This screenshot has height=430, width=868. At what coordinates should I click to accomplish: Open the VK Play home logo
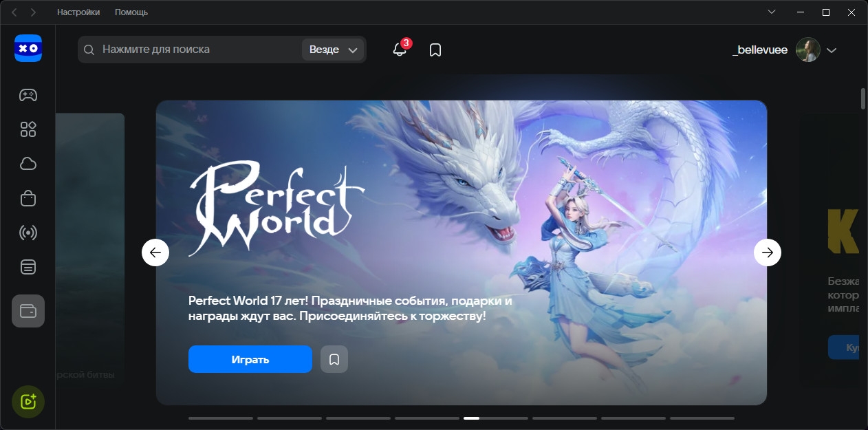[x=28, y=49]
